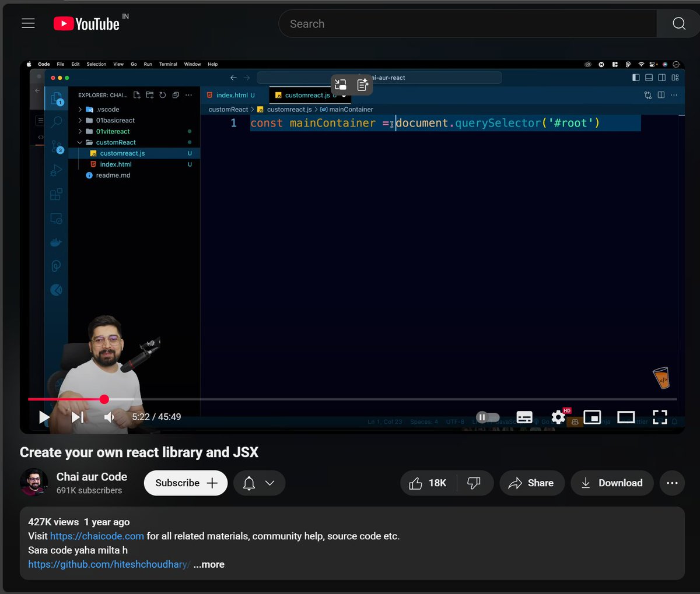Viewport: 700px width, 594px height.
Task: Skip to the next video
Action: click(78, 417)
